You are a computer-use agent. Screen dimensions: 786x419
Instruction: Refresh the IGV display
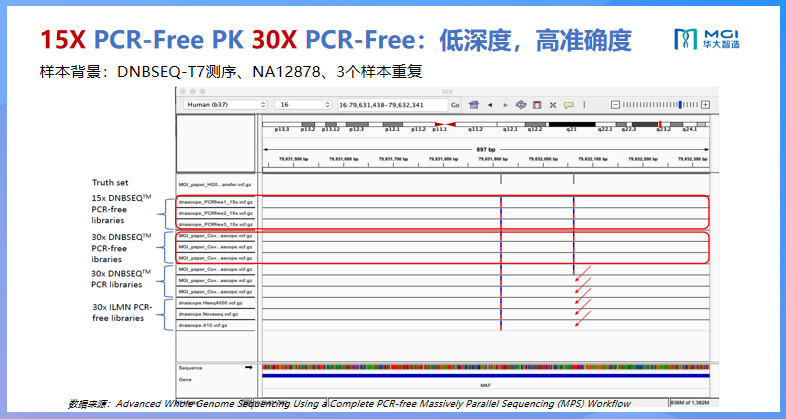tap(521, 105)
